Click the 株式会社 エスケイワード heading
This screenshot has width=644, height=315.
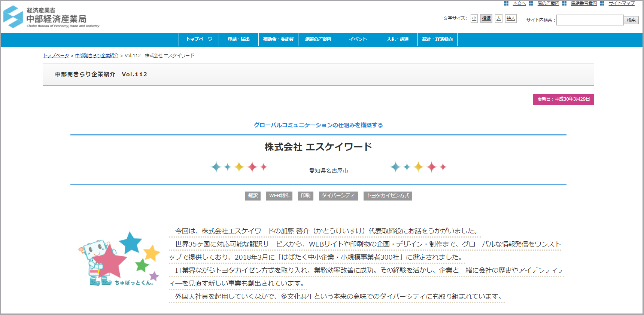318,147
